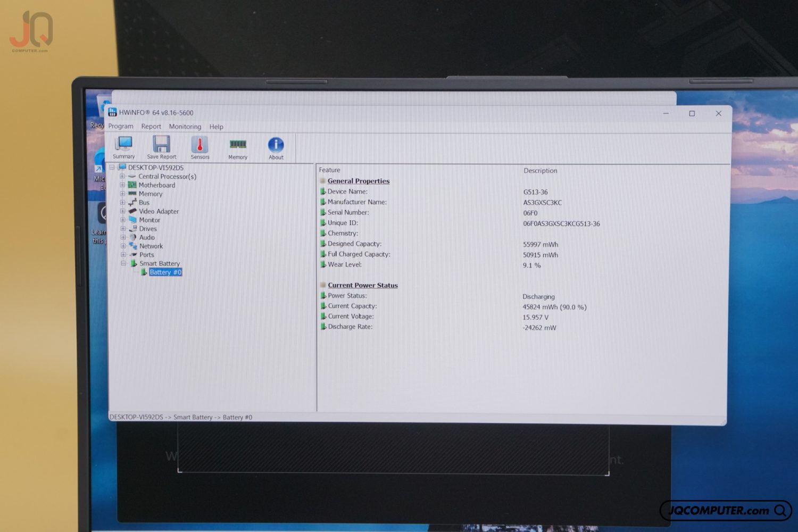Open the Sensors thermometer icon

(200, 145)
